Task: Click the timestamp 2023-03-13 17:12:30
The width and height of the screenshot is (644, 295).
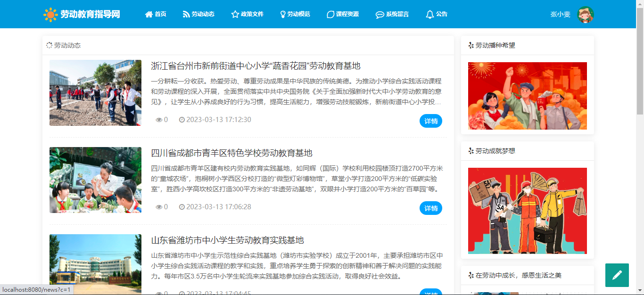Action: tap(219, 120)
